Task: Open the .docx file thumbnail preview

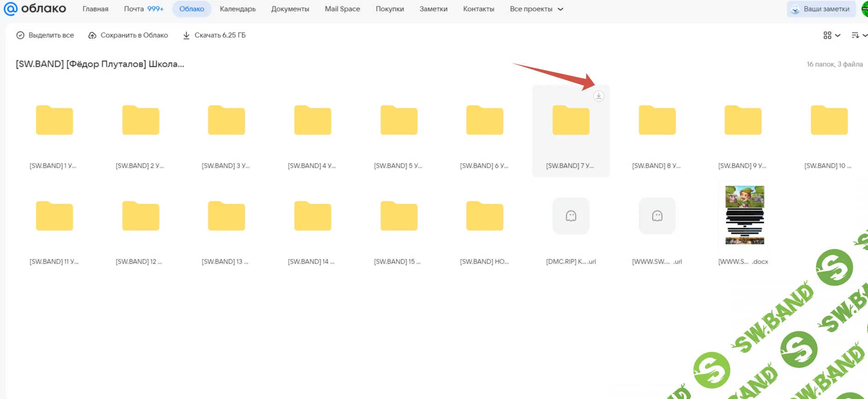Action: 744,215
